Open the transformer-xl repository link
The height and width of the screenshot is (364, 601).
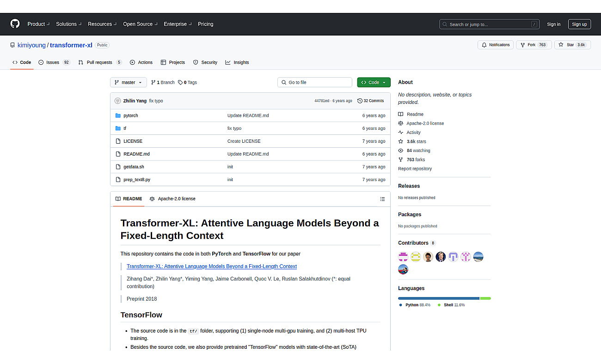[71, 45]
